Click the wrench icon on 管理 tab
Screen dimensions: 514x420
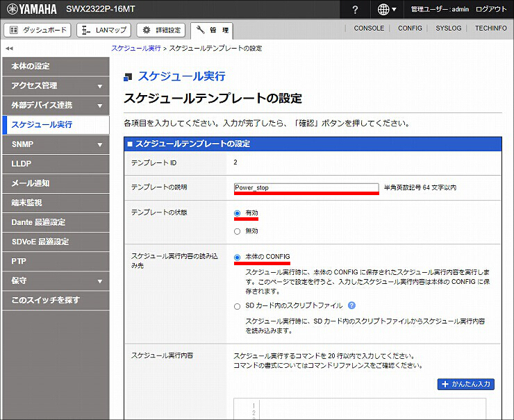tap(200, 30)
